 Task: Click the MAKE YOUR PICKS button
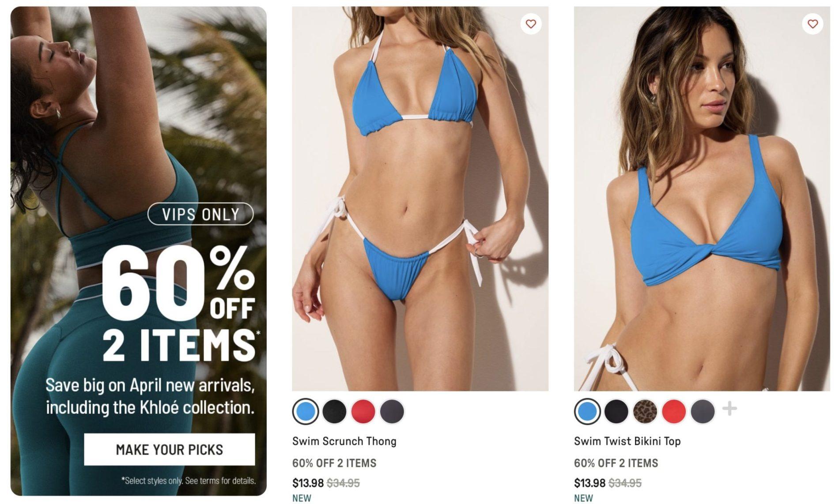[x=170, y=449]
